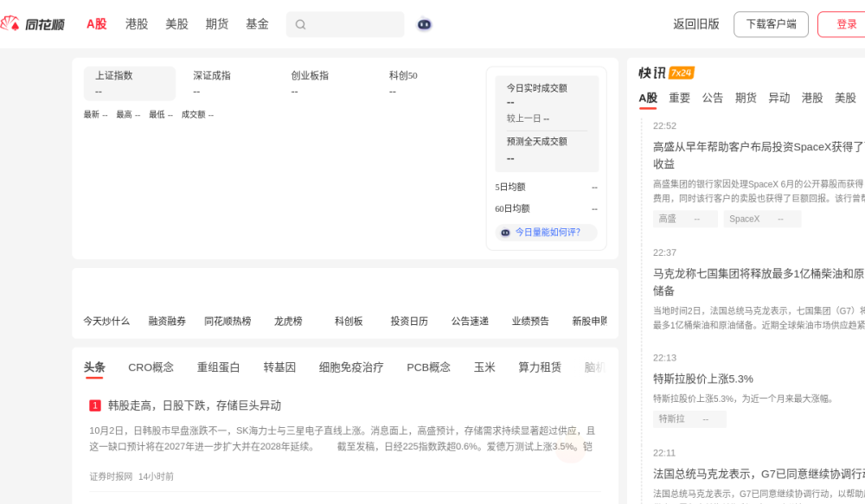
Task: Open the 马克龙称七国集团 news headline
Action: 759,283
